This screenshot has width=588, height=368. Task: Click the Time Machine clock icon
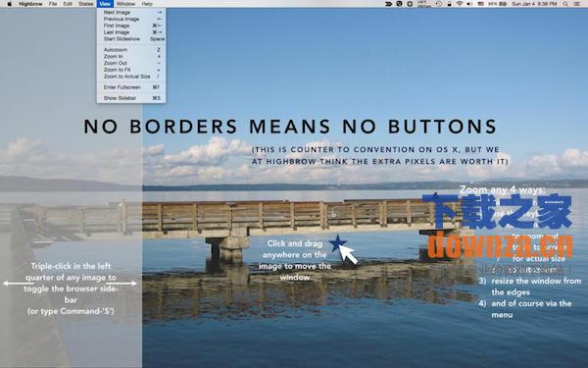point(438,4)
